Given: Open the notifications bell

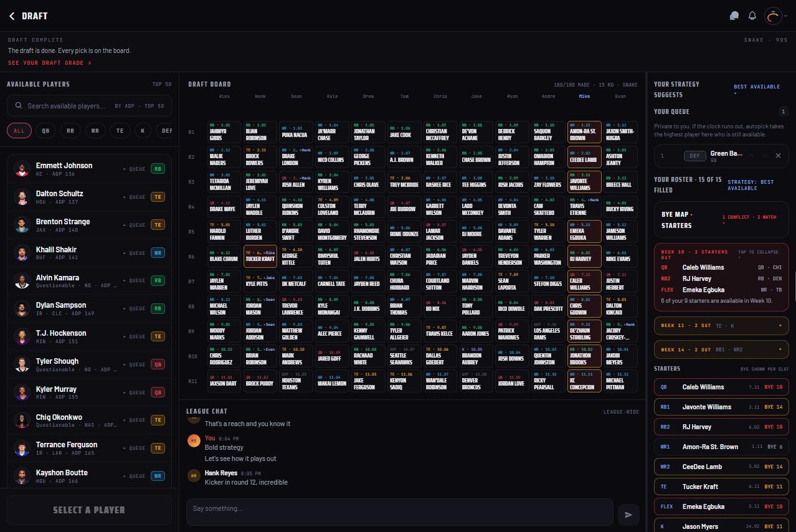Looking at the screenshot, I should coord(752,16).
